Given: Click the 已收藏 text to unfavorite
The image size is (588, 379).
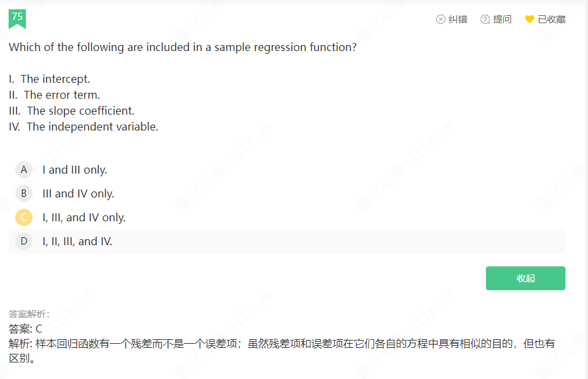Looking at the screenshot, I should click(552, 19).
